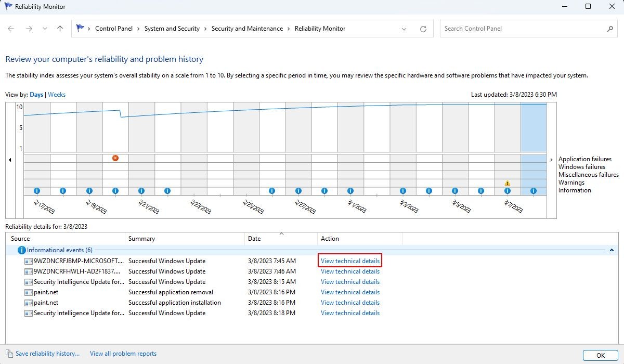
Task: Click Save reliability history link
Action: (x=48, y=354)
